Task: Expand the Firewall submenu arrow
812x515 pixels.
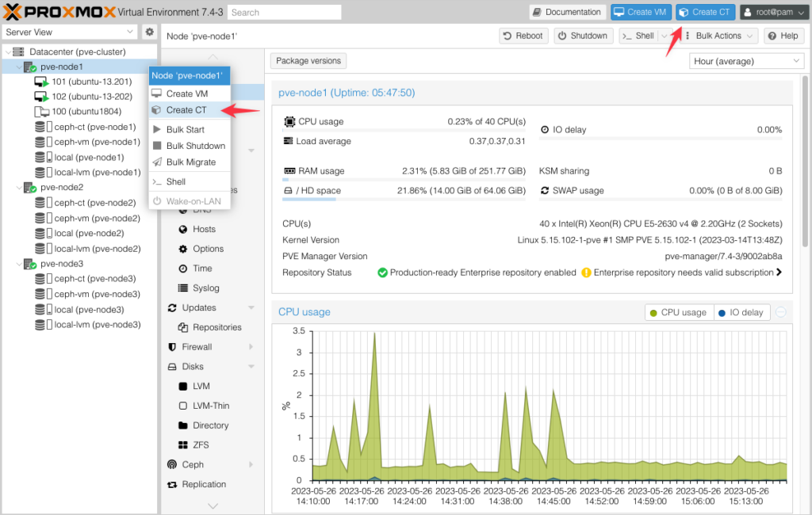Action: coord(251,347)
